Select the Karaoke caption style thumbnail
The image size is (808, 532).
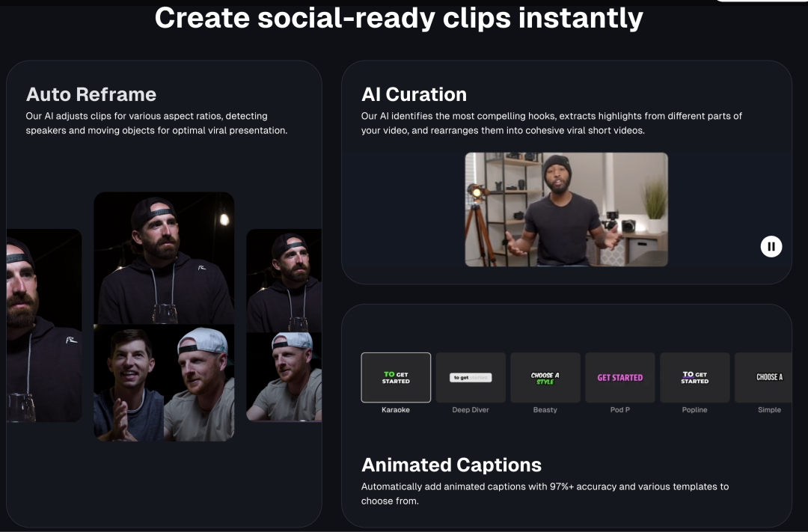pos(396,378)
